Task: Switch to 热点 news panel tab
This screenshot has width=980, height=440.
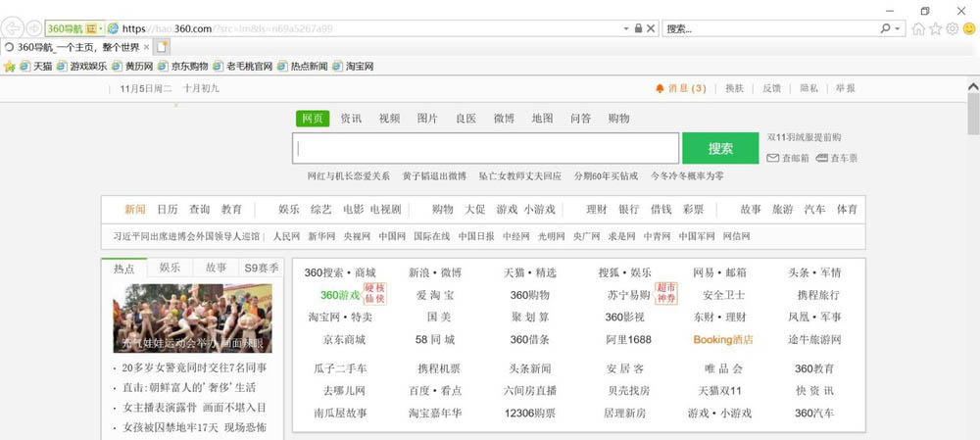Action: tap(123, 268)
